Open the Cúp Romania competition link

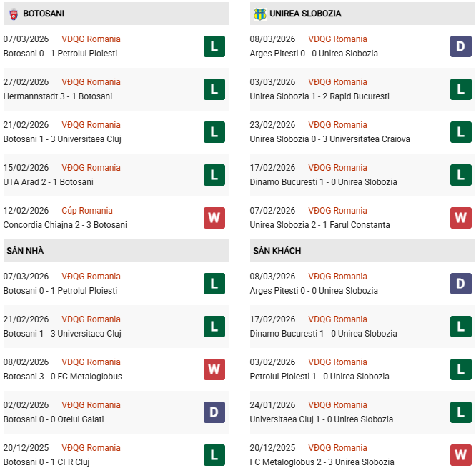(x=87, y=211)
